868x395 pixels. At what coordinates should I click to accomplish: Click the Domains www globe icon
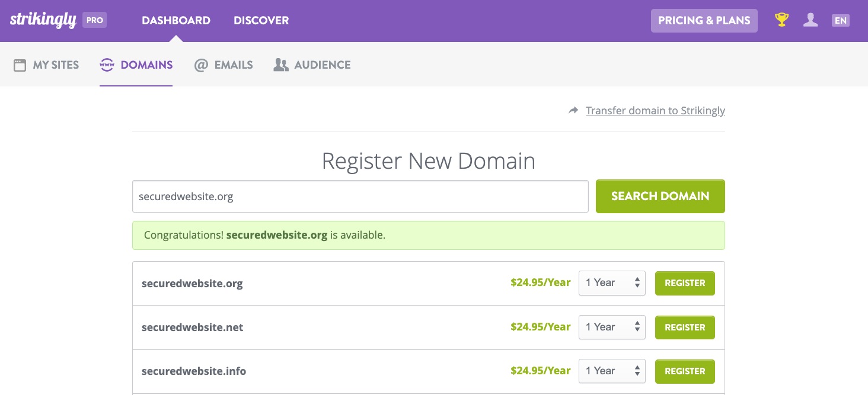click(x=107, y=65)
